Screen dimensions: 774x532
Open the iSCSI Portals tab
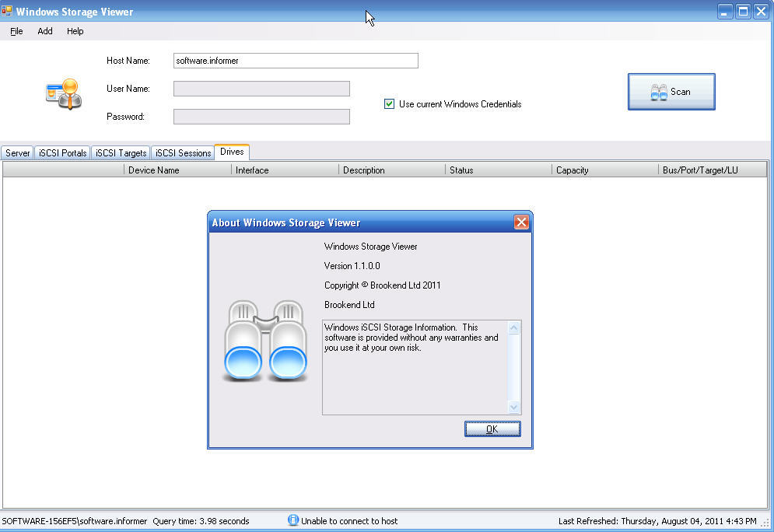click(x=62, y=152)
